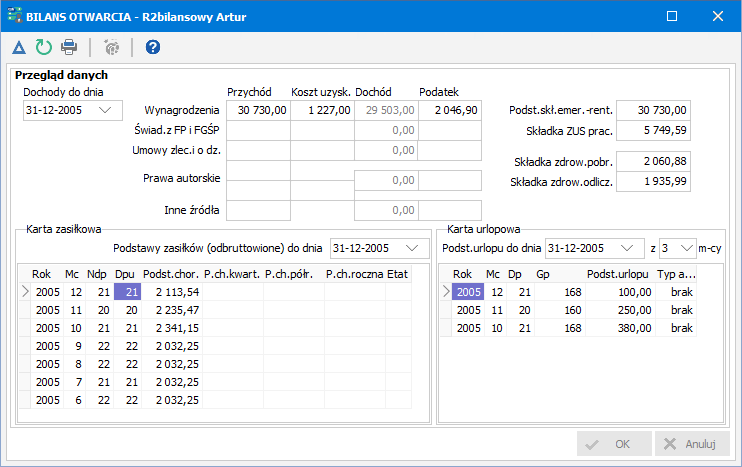Click the green refresh icon
This screenshot has width=742, height=467.
(43, 47)
